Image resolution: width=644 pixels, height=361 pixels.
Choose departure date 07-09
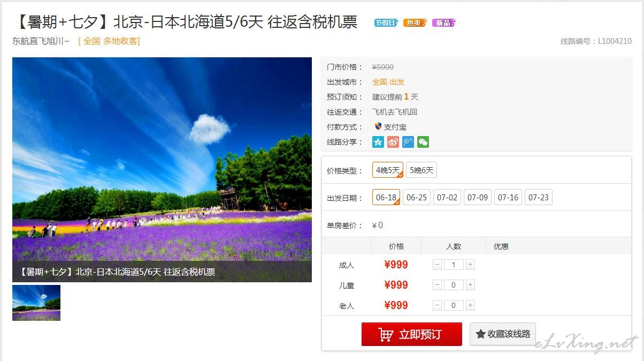478,198
